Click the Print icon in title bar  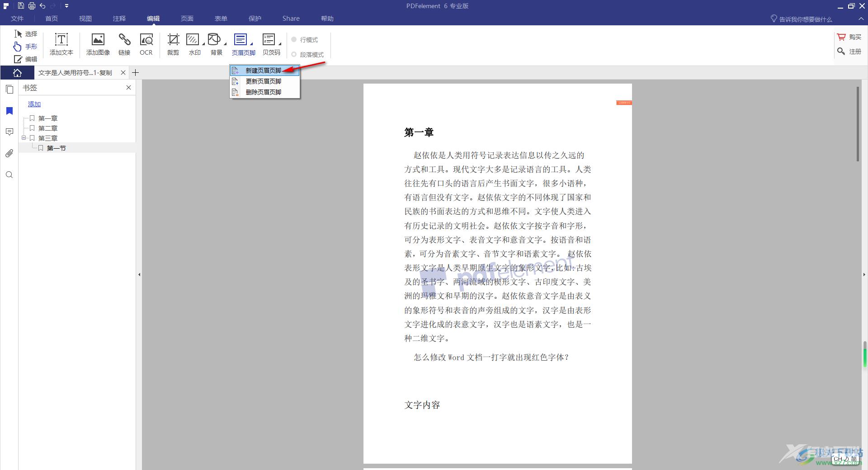coord(32,6)
